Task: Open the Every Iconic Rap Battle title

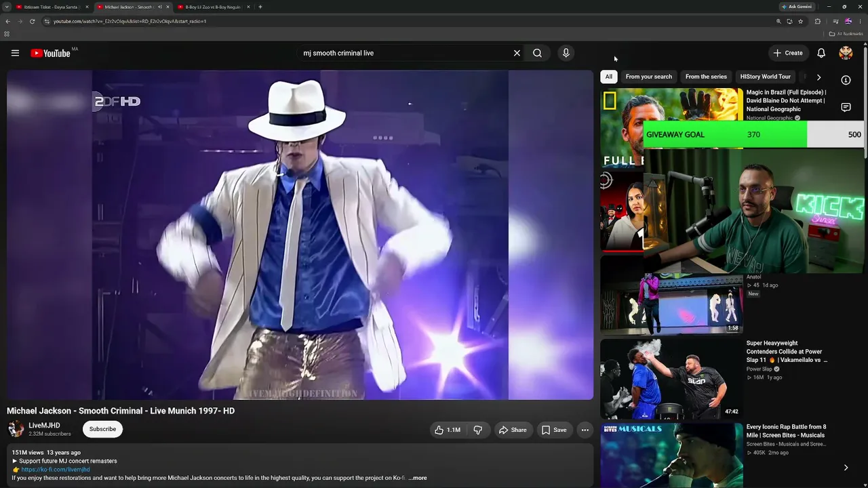Action: (x=786, y=431)
